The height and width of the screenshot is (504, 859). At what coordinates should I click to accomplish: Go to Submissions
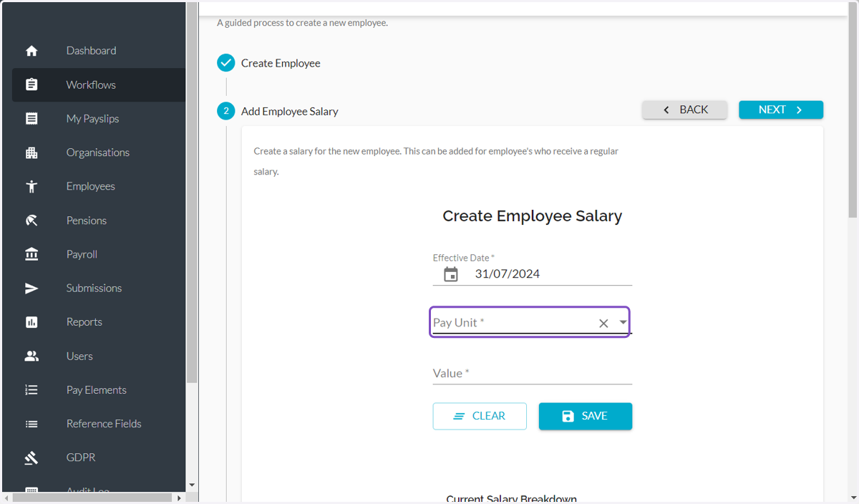tap(99, 288)
